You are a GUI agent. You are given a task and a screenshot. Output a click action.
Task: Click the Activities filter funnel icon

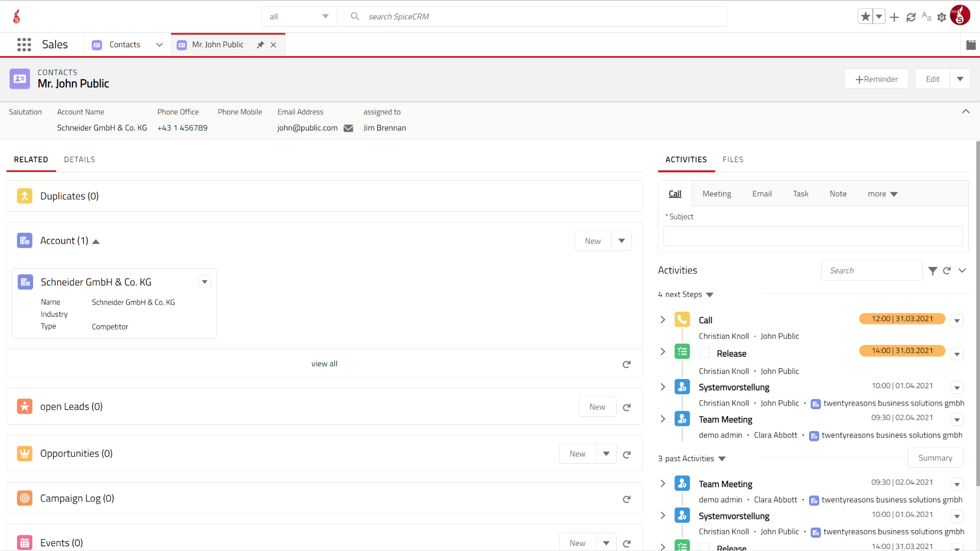[933, 271]
